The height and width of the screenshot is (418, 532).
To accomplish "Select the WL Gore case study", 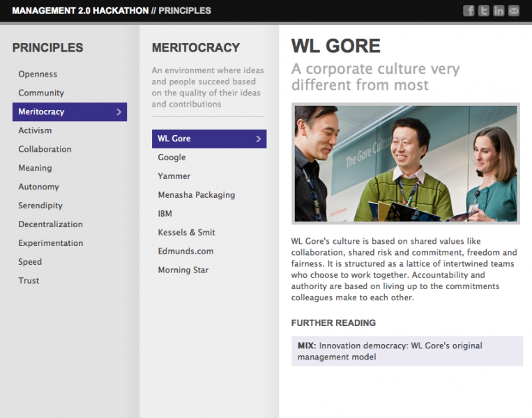I will [x=209, y=139].
